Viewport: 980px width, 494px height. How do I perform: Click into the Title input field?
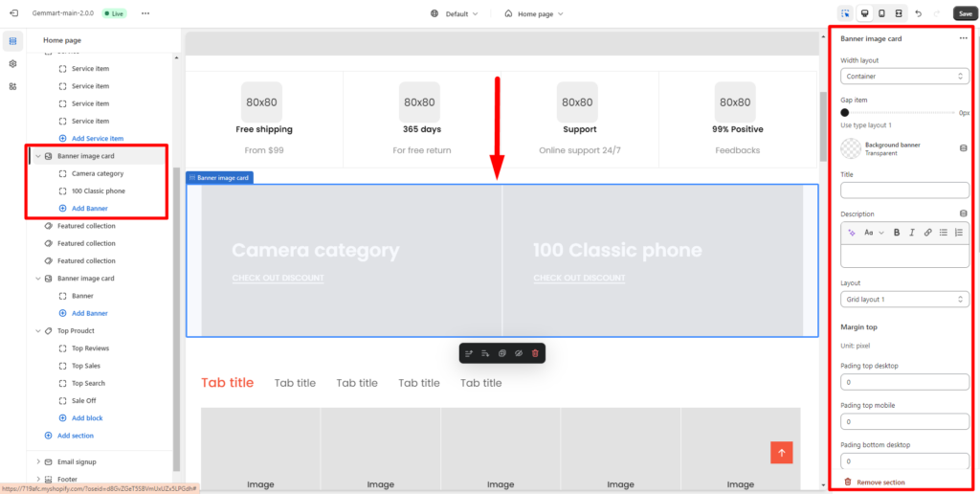click(904, 191)
